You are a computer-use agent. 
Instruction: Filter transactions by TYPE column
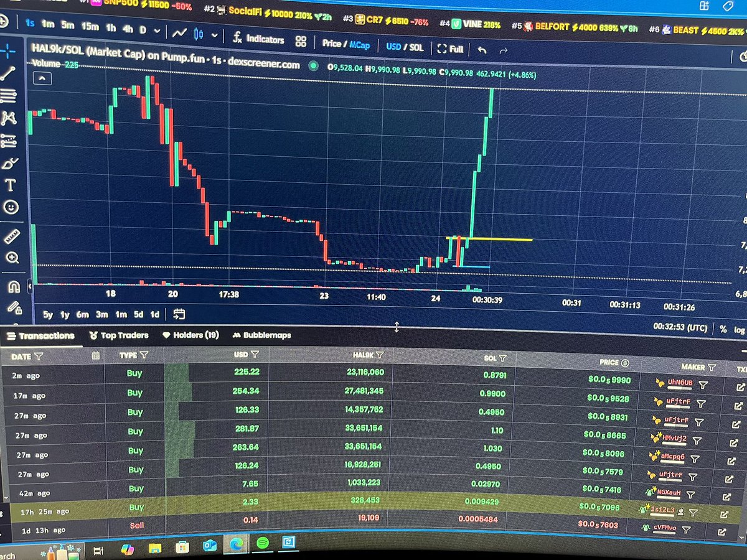(x=144, y=355)
